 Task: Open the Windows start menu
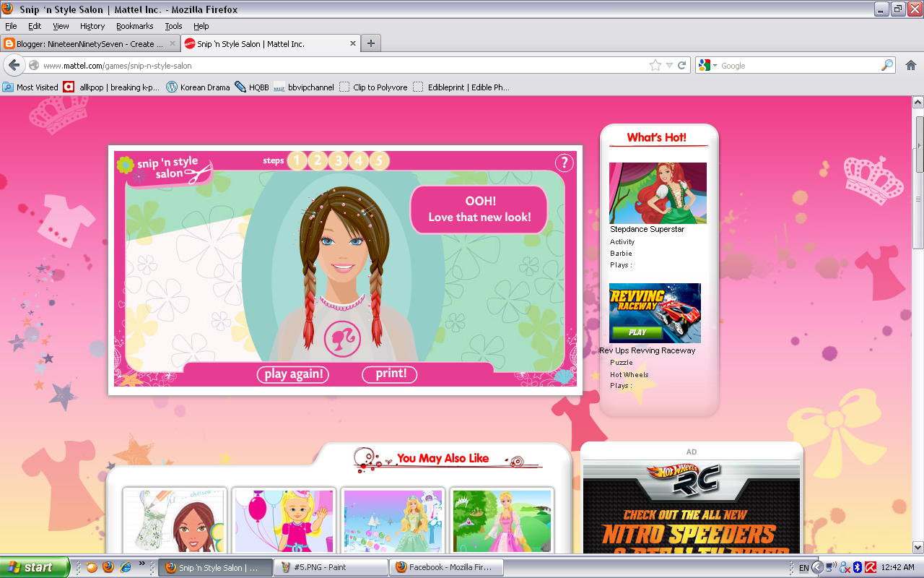pos(35,567)
